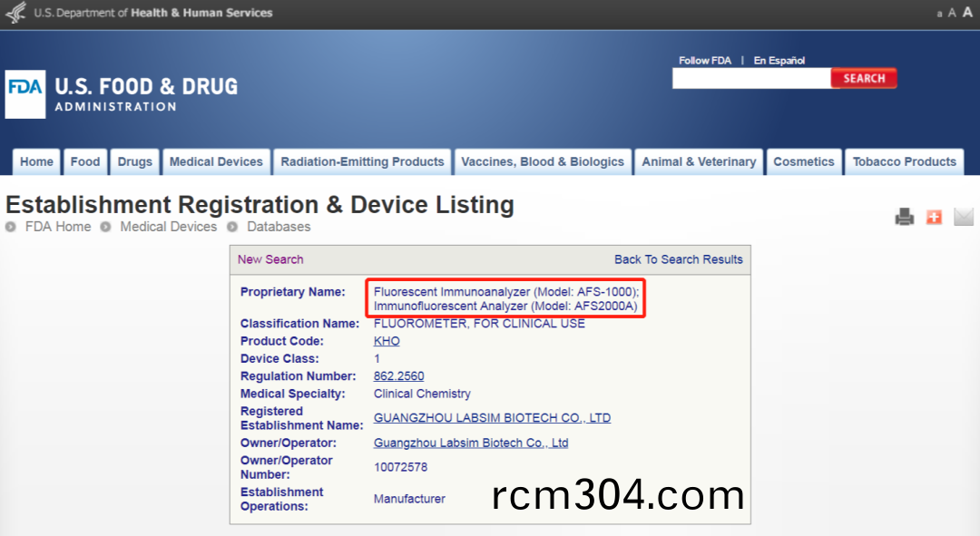This screenshot has width=980, height=536.
Task: Click the FDA logo icon
Action: [25, 94]
